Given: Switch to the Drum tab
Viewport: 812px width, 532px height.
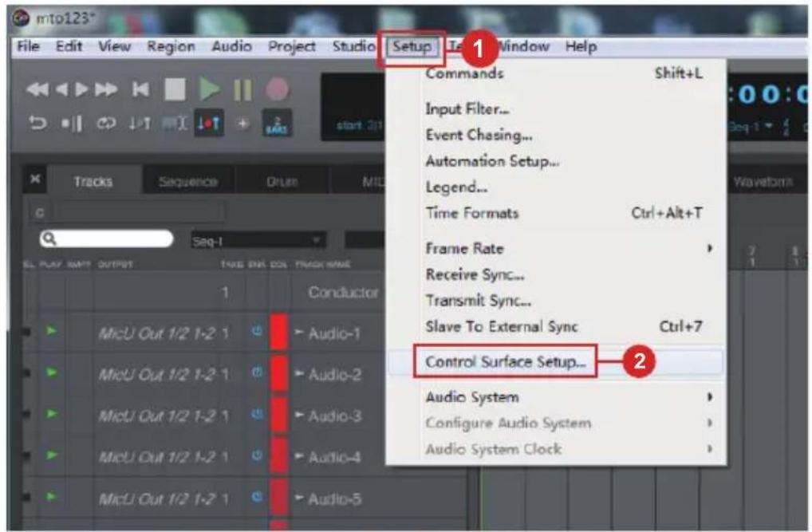Looking at the screenshot, I should (282, 181).
